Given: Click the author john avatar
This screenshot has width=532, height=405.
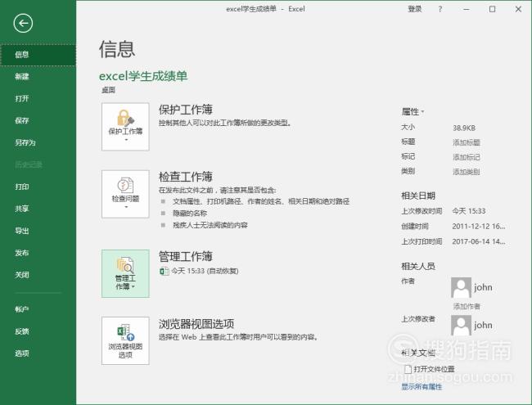Looking at the screenshot, I should [x=461, y=288].
